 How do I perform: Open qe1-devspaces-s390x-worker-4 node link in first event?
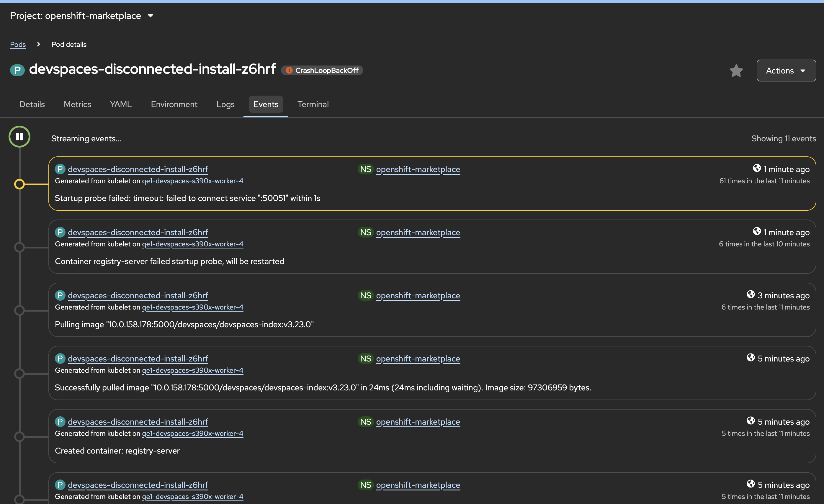[x=192, y=181]
